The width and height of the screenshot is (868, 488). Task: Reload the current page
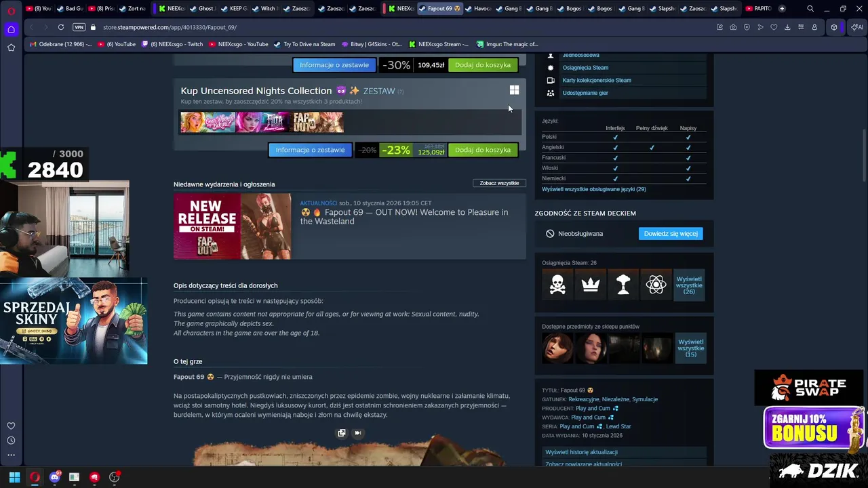61,27
